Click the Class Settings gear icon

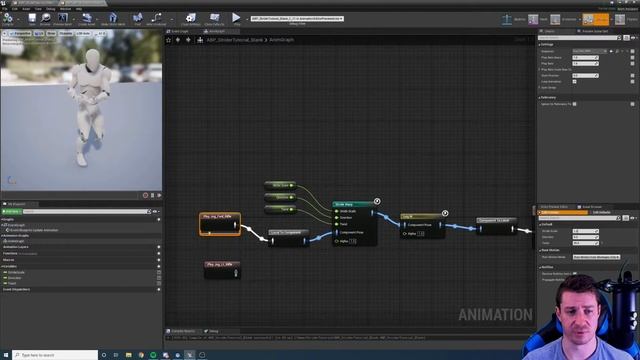(x=191, y=18)
